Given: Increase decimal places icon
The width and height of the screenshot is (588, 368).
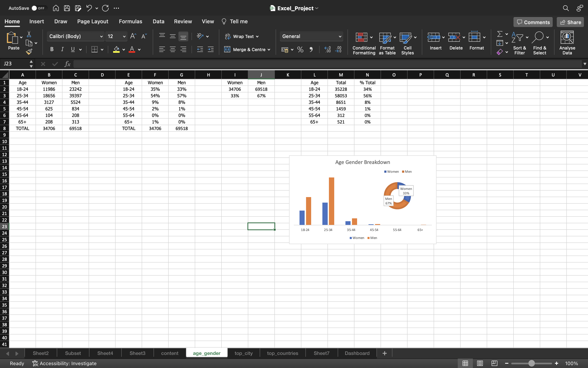Looking at the screenshot, I should click(x=327, y=50).
